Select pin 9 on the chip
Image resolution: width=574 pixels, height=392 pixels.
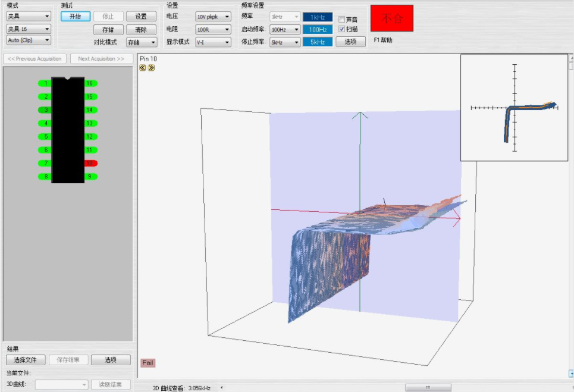pyautogui.click(x=91, y=177)
